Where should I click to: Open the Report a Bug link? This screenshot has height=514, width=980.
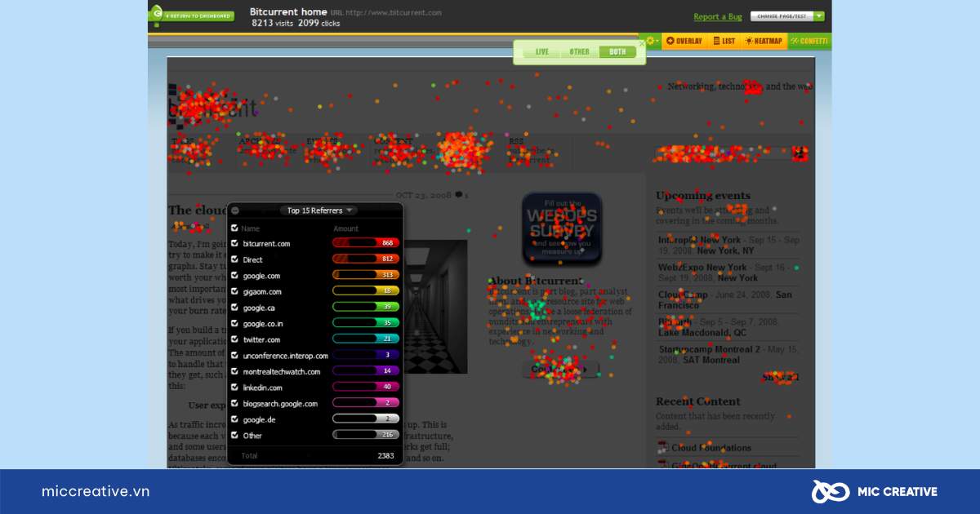click(718, 16)
